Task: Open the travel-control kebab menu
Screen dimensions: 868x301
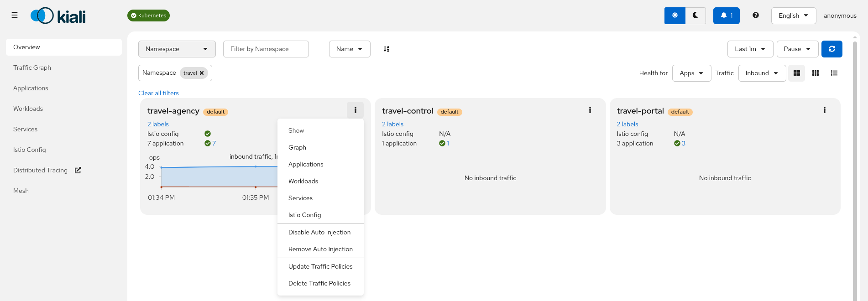Action: pos(590,110)
